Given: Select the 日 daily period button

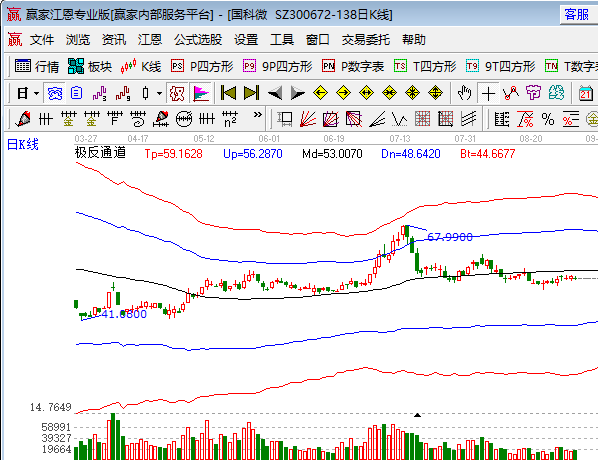Looking at the screenshot, I should pos(23,93).
